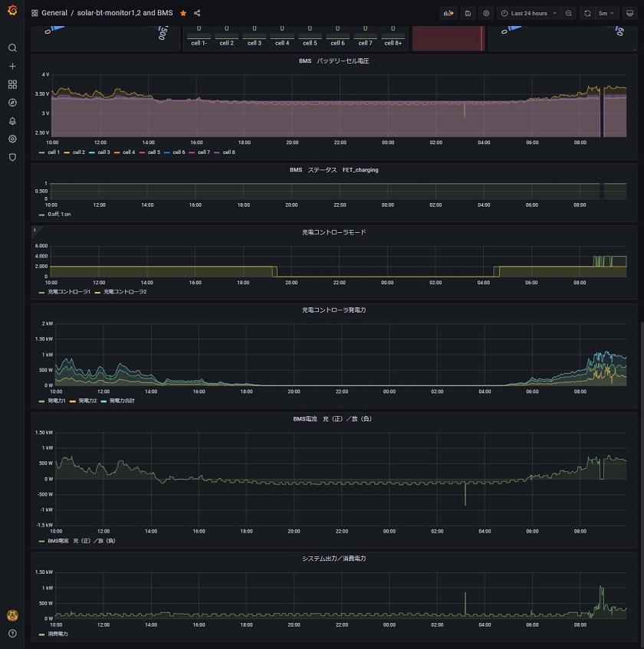Save the dashboard with disk icon
Viewport: 644px width, 649px height.
tap(468, 13)
